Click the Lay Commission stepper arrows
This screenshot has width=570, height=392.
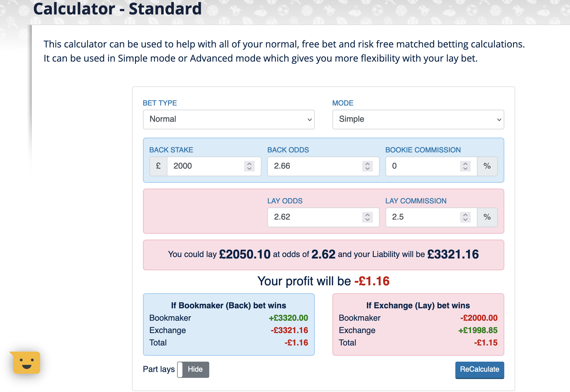point(465,217)
